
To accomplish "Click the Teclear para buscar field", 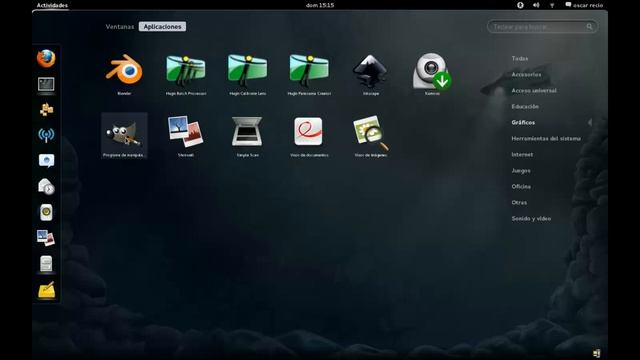I will 542,27.
